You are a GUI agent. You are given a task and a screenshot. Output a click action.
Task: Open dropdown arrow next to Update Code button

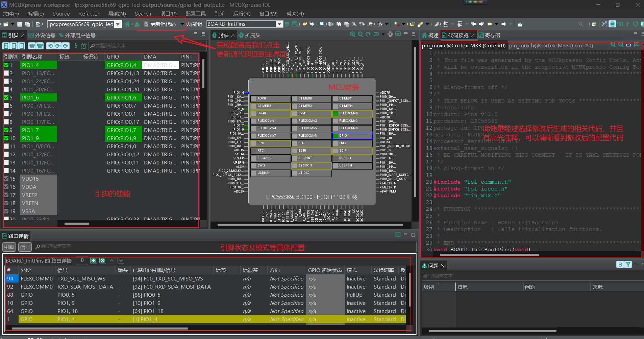tap(182, 24)
